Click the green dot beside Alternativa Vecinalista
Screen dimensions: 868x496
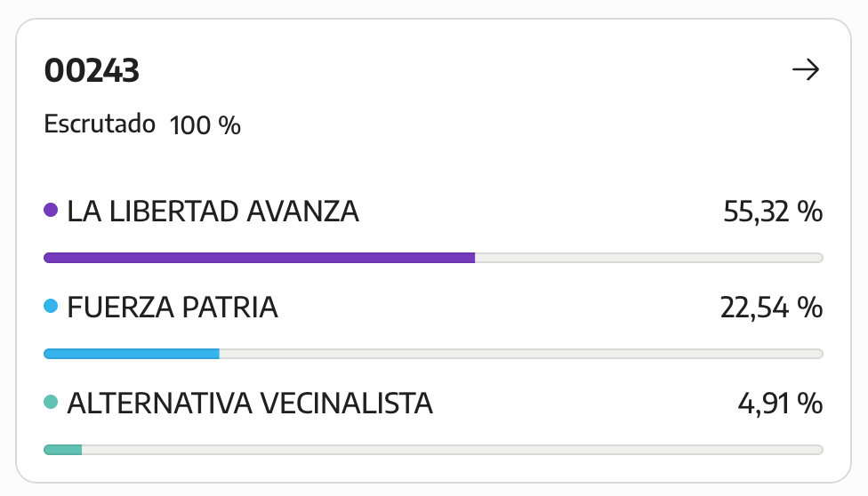point(51,402)
